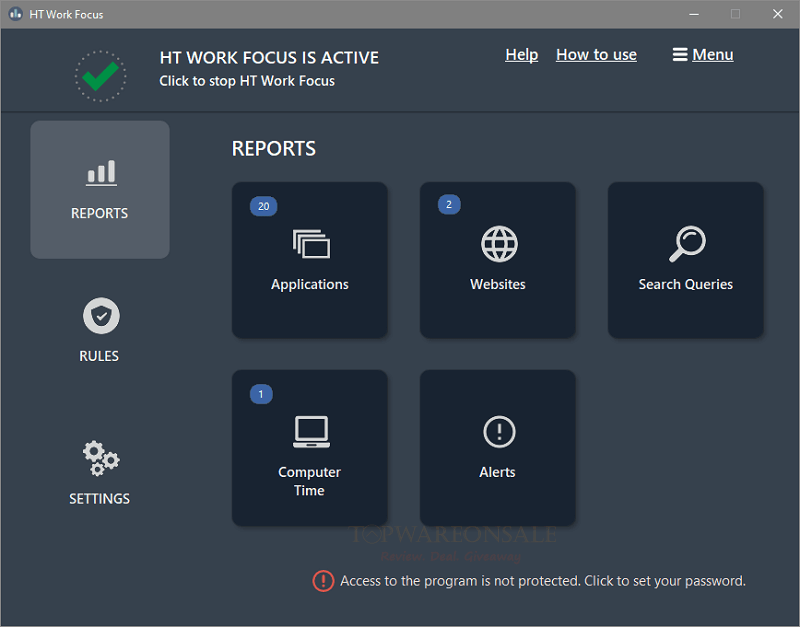Open the Alerts report label

(497, 472)
